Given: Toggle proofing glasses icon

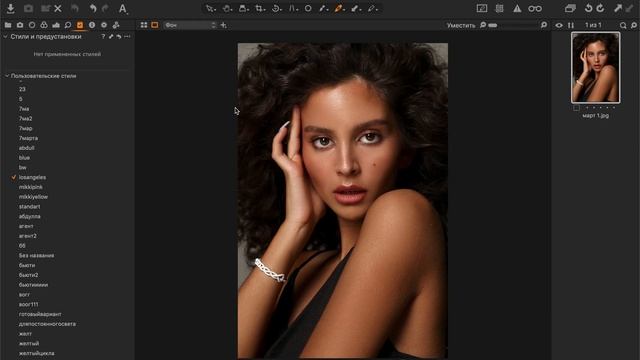Looking at the screenshot, I should coord(535,8).
